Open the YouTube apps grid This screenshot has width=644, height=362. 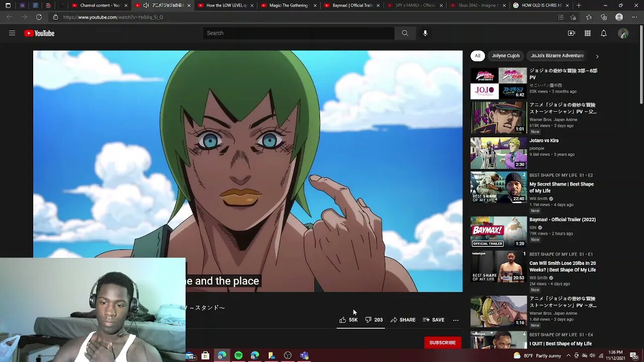pyautogui.click(x=588, y=33)
